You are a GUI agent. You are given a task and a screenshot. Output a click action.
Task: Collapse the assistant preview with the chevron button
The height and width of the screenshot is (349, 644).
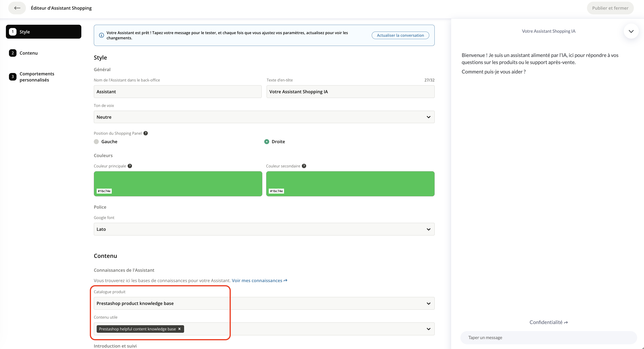[x=631, y=31]
